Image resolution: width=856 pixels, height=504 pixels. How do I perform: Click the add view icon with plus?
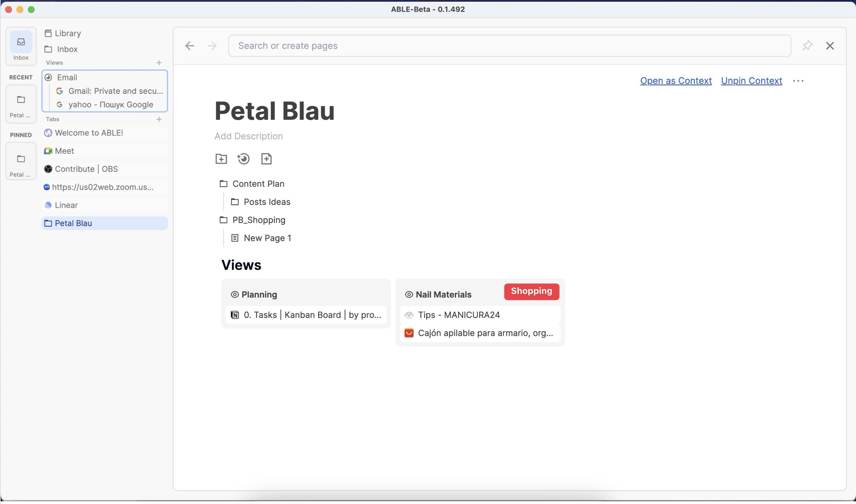point(243,159)
